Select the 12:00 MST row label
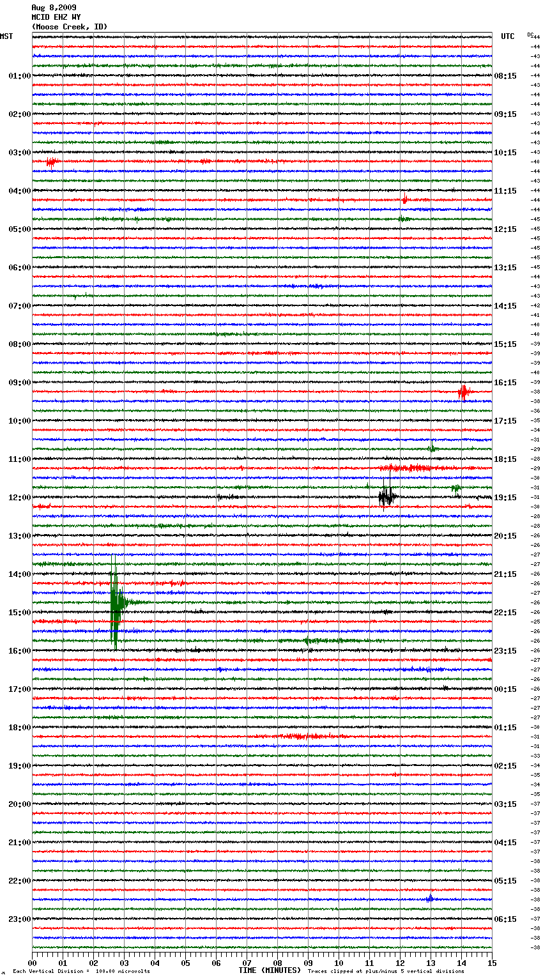Image resolution: width=543 pixels, height=980 pixels. (20, 498)
